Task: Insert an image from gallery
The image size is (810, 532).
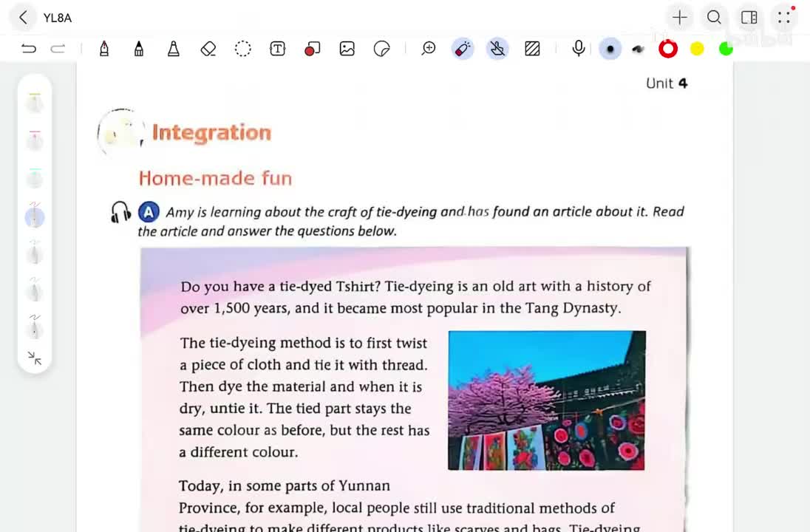Action: click(347, 49)
